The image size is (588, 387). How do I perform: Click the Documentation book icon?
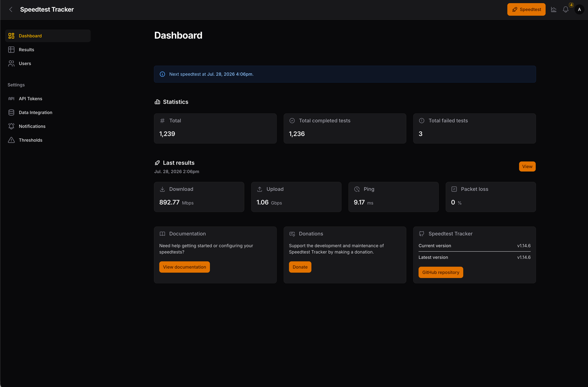coord(162,234)
